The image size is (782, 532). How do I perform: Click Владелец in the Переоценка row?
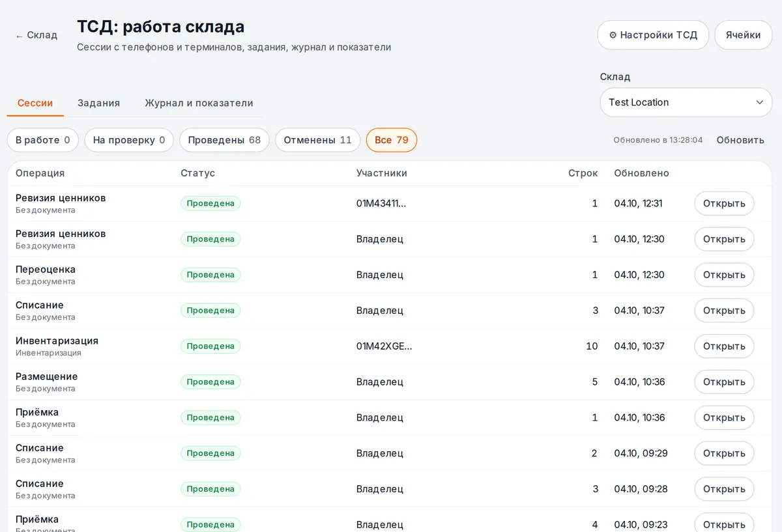click(x=380, y=275)
